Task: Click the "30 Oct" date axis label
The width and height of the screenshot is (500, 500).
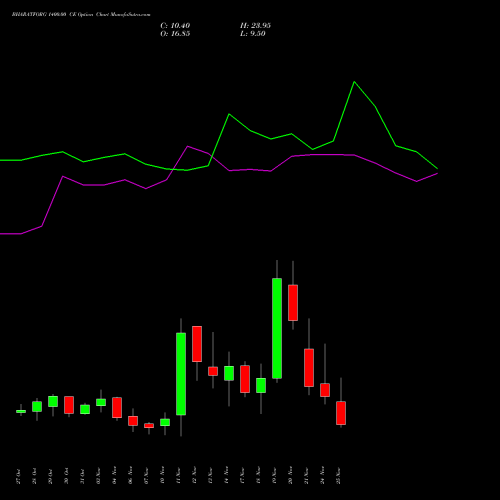Action: [x=66, y=477]
